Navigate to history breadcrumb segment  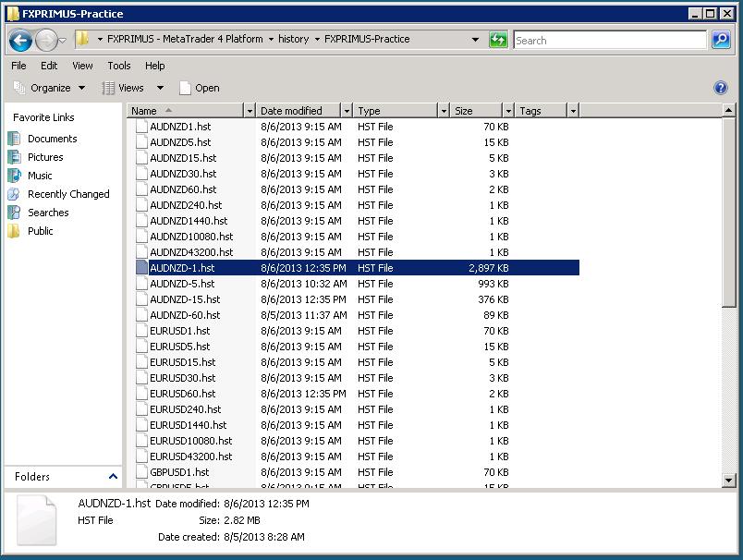pyautogui.click(x=293, y=39)
